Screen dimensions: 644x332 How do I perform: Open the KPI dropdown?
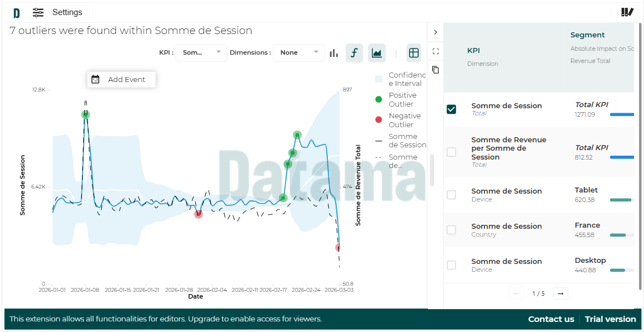click(201, 52)
